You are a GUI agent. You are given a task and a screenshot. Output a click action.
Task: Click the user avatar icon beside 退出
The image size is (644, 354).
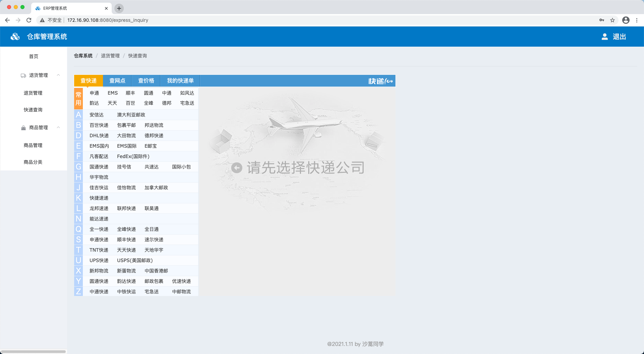(x=604, y=37)
